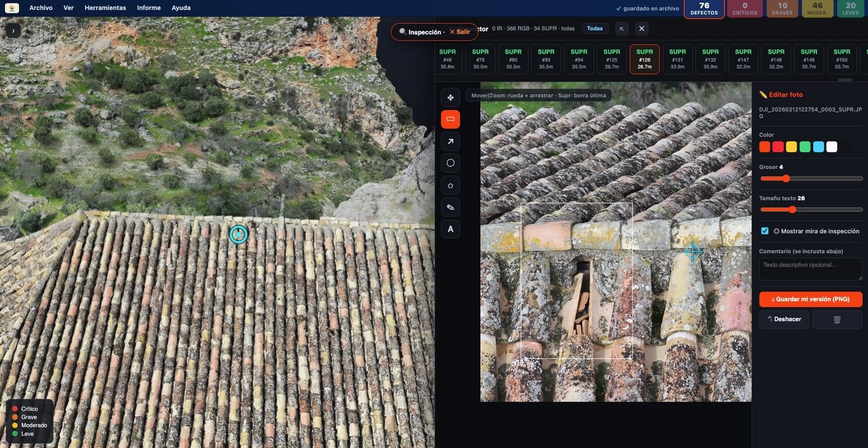Select the circle annotation tool
The image size is (868, 448).
450,163
